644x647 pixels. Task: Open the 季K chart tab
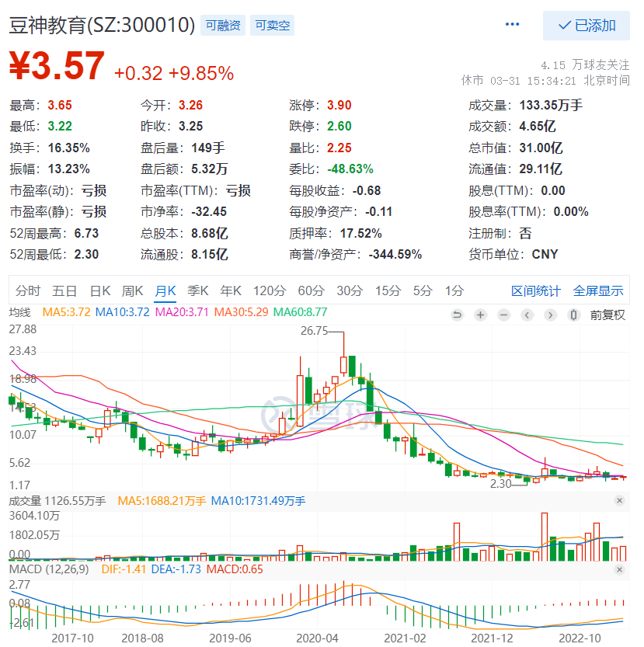coord(198,291)
